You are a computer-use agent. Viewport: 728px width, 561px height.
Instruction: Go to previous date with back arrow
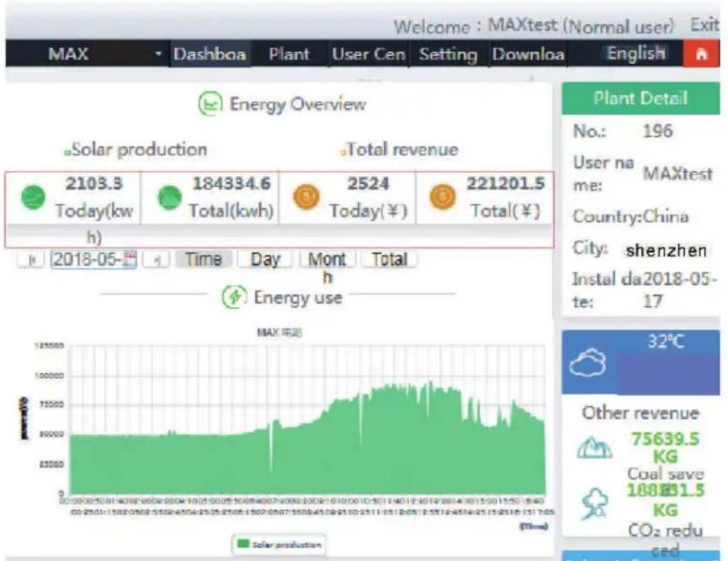31,260
